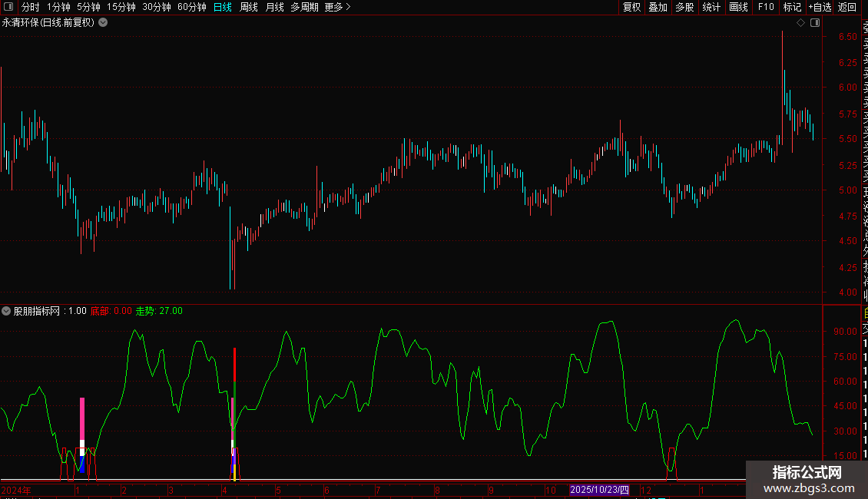Open the F10 company info
Image resolution: width=868 pixels, height=499 pixels.
pos(766,7)
